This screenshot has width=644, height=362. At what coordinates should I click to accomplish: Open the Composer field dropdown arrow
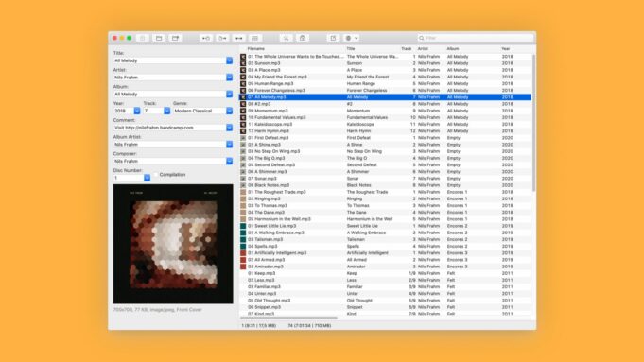(x=229, y=162)
